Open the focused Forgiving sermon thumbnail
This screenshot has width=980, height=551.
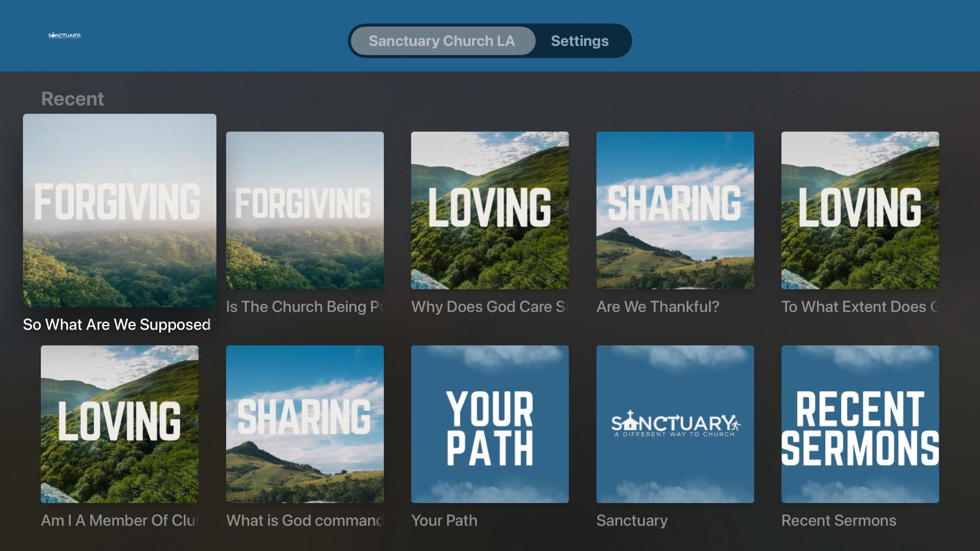pos(119,210)
